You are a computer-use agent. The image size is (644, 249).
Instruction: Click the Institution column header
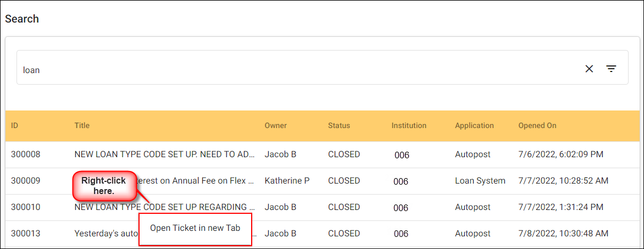pos(409,125)
